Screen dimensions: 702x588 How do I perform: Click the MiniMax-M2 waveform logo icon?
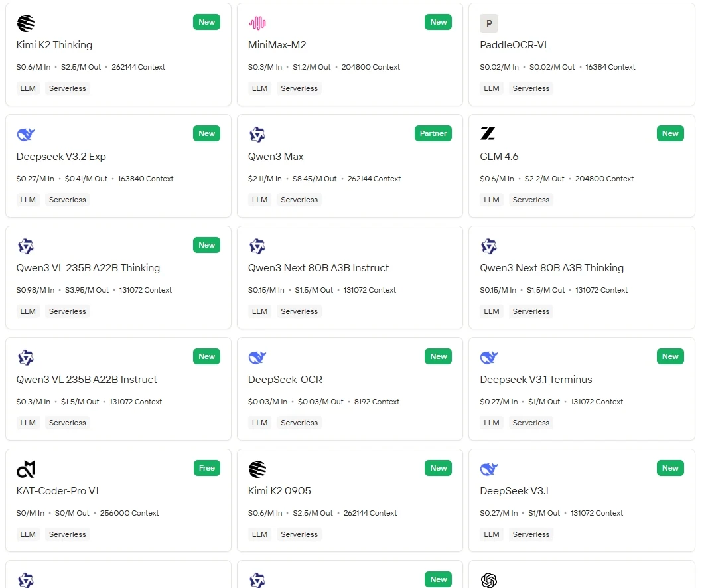tap(257, 23)
